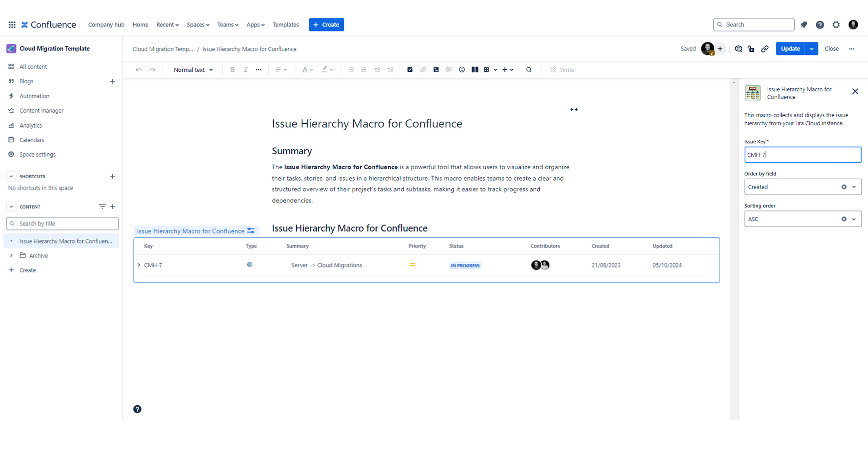Open the page restrictions lock icon
Screen dimensions: 868x449
751,49
